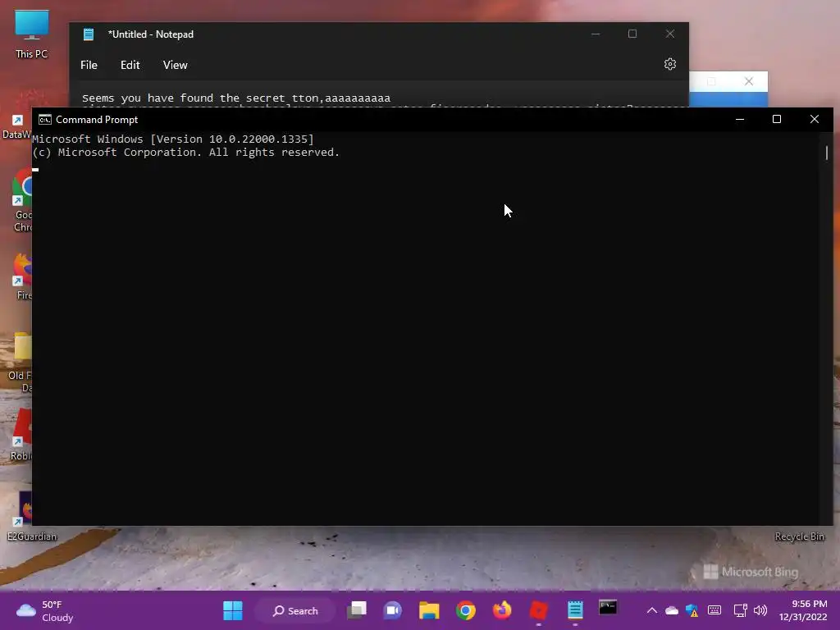
Task: Select the Recycle Bin desktop label
Action: click(x=799, y=536)
